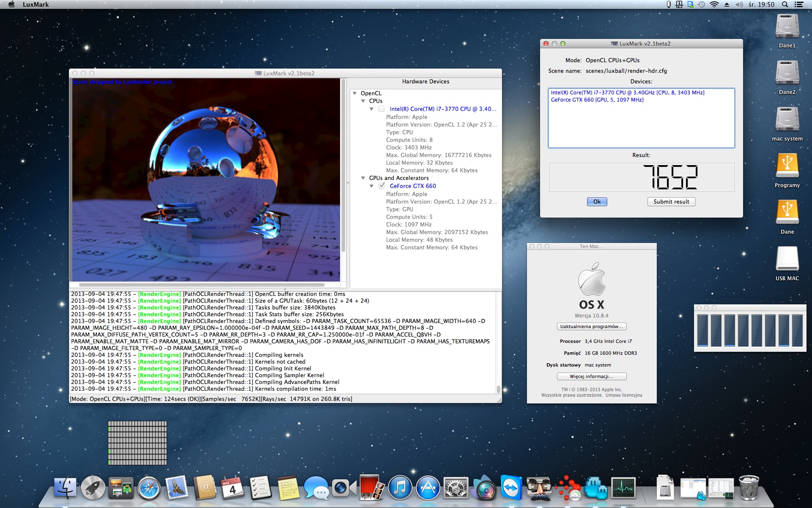Open mac system drive on desktop
This screenshot has width=812, height=508.
click(787, 120)
